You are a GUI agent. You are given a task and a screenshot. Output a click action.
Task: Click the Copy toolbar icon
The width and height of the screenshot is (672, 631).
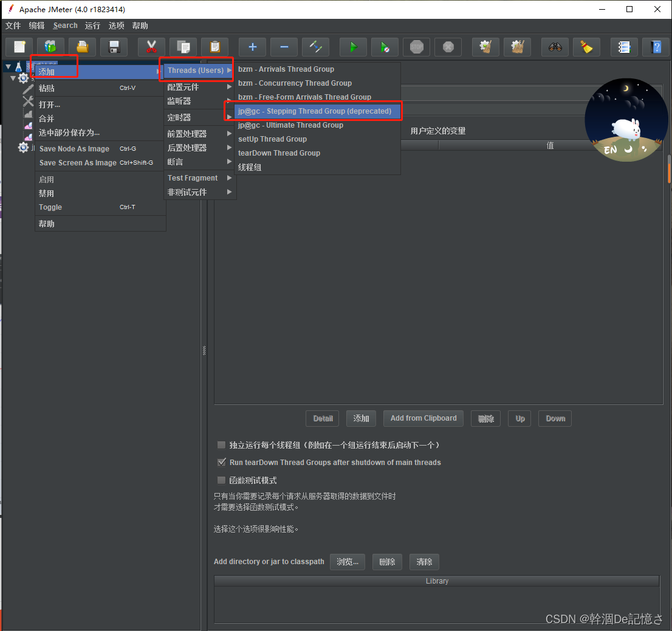[x=183, y=47]
